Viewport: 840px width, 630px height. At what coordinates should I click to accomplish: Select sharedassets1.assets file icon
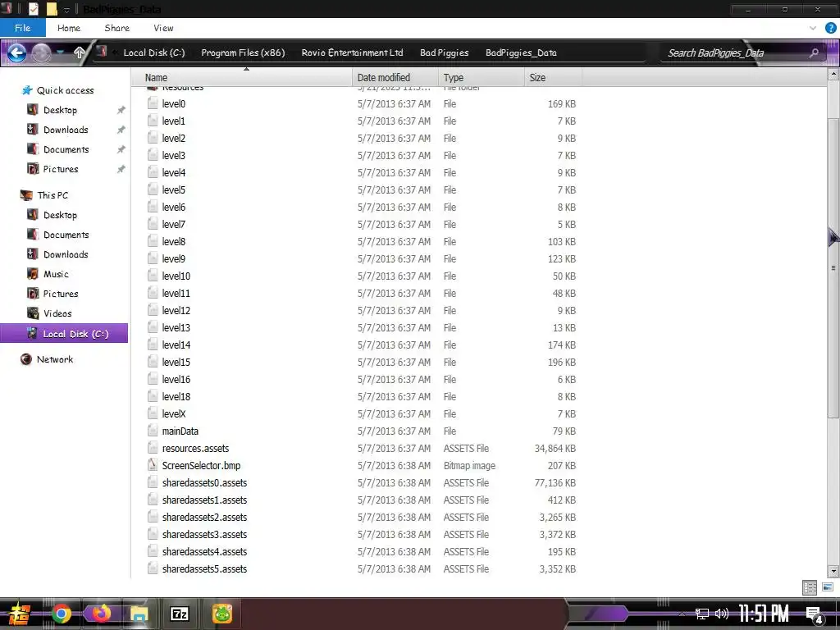click(x=153, y=500)
